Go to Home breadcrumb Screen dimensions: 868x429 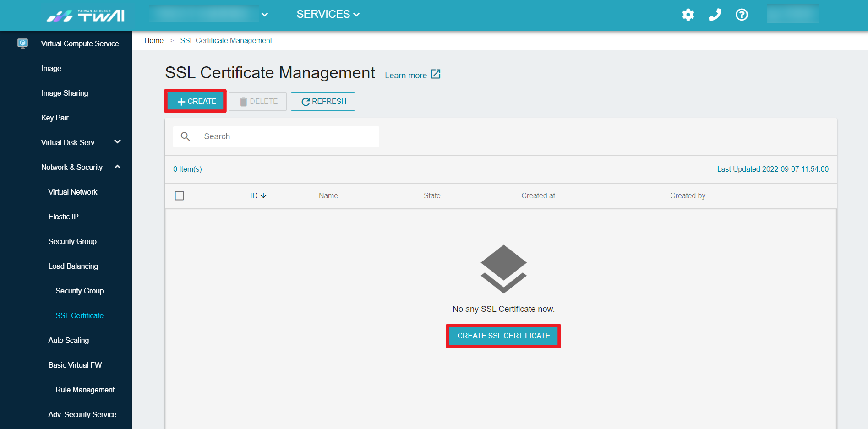click(154, 40)
